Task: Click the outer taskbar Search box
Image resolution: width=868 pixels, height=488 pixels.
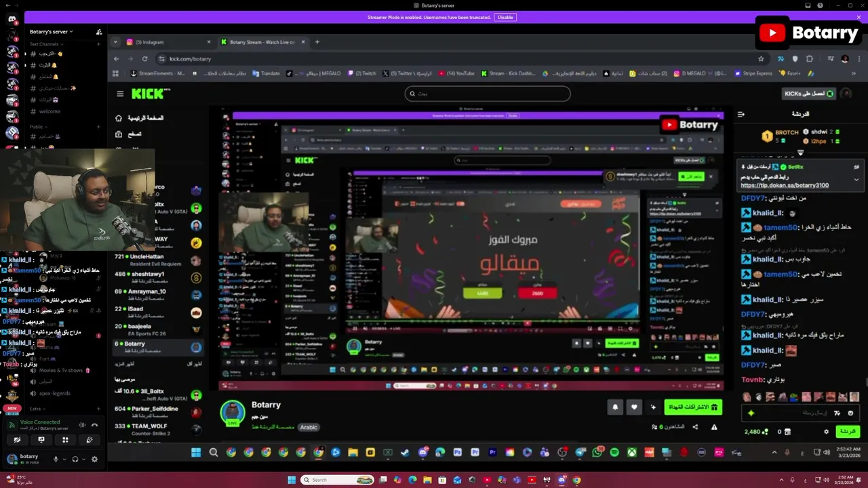Action: [338, 480]
